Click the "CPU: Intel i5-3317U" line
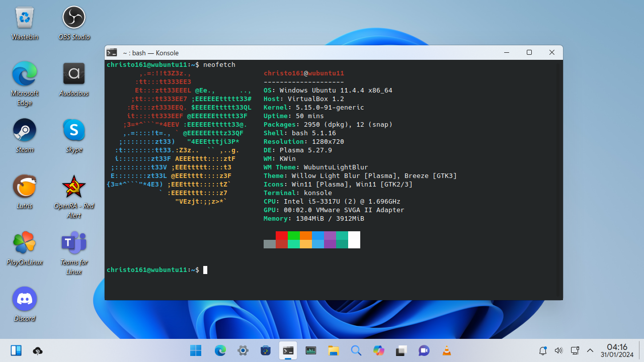 [332, 202]
